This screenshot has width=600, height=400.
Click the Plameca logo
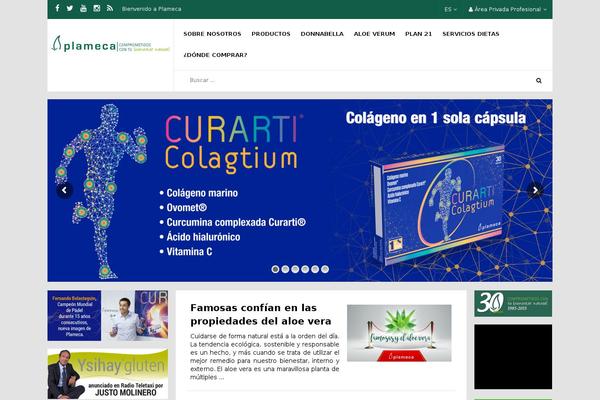(111, 44)
